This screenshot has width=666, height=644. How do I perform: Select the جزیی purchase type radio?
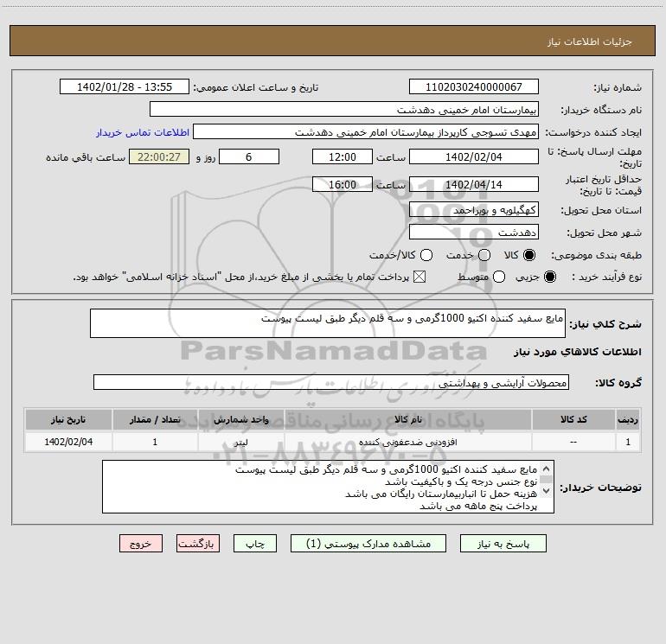(x=550, y=277)
